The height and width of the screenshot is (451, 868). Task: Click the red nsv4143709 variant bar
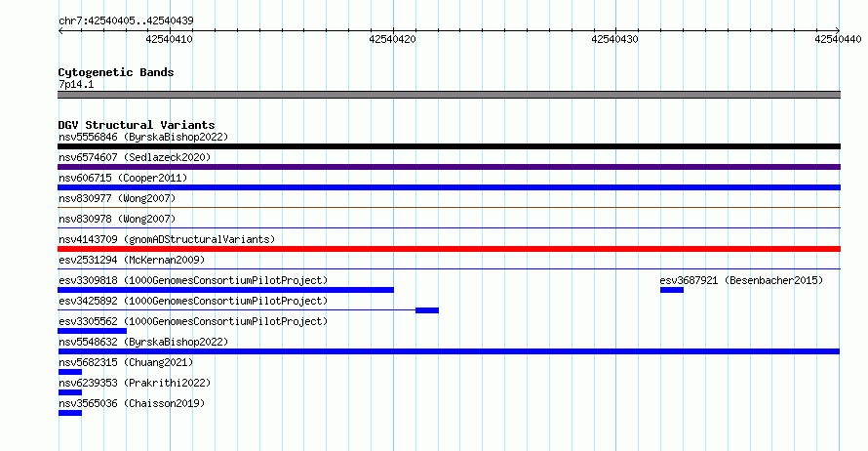pos(449,249)
